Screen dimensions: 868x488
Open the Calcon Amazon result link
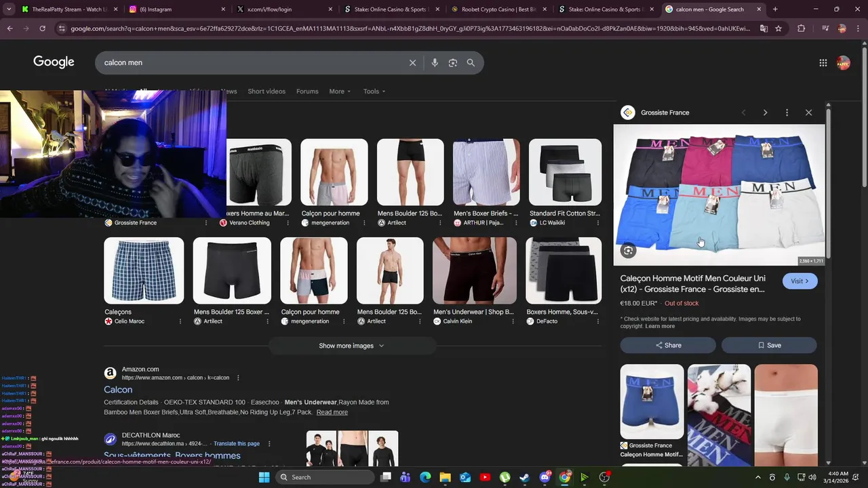118,390
